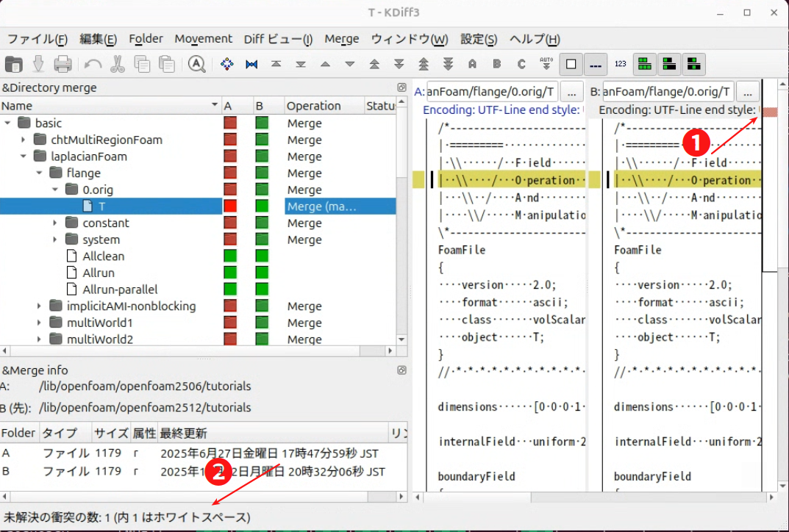The image size is (789, 532).
Task: Go to current delta using diamond icon
Action: coord(227,64)
